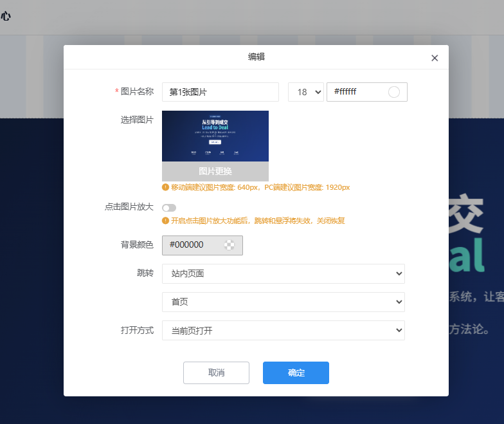
Task: Click the 背景颜色 label
Action: (x=138, y=244)
